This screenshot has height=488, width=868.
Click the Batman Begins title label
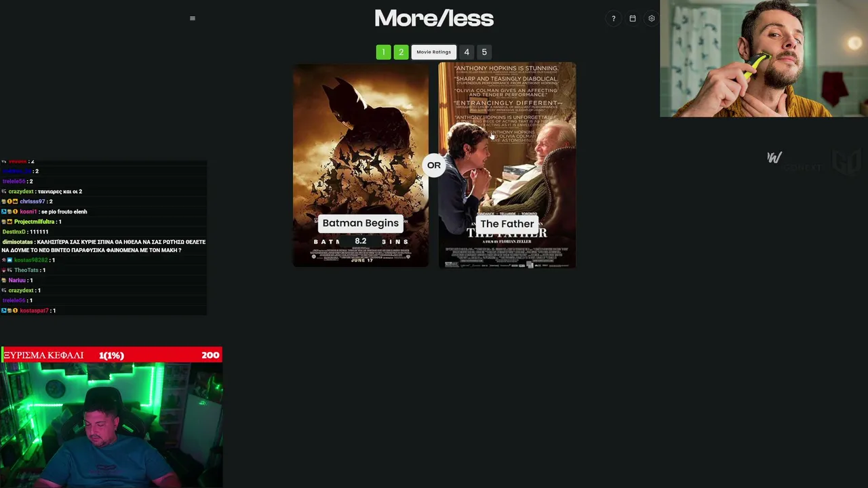[361, 223]
